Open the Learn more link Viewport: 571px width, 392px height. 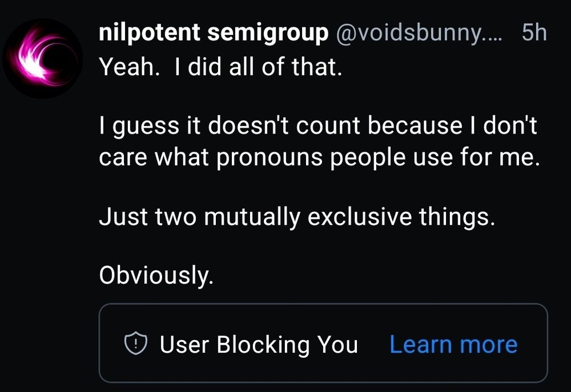click(x=453, y=344)
